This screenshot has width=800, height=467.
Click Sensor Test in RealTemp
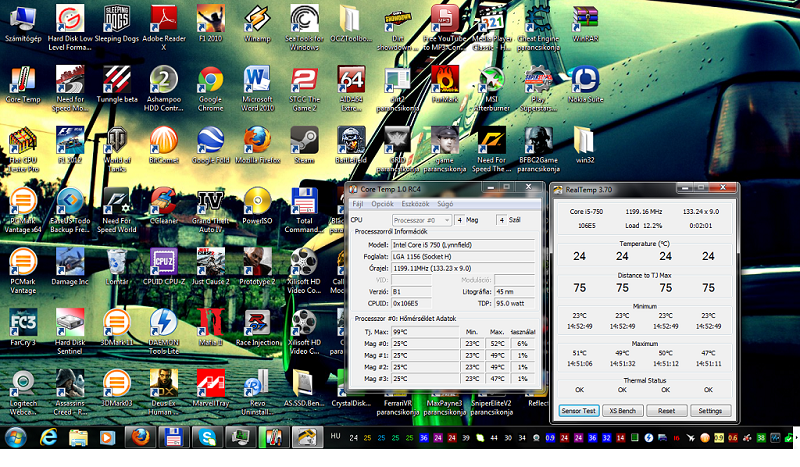click(x=578, y=411)
